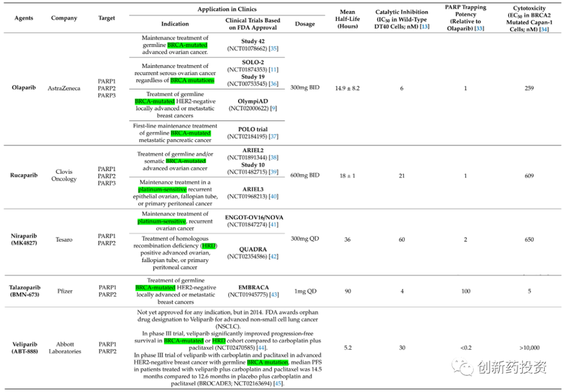Image resolution: width=565 pixels, height=392 pixels.
Task: Open reference [35] beside Study 42
Action: [x=274, y=48]
